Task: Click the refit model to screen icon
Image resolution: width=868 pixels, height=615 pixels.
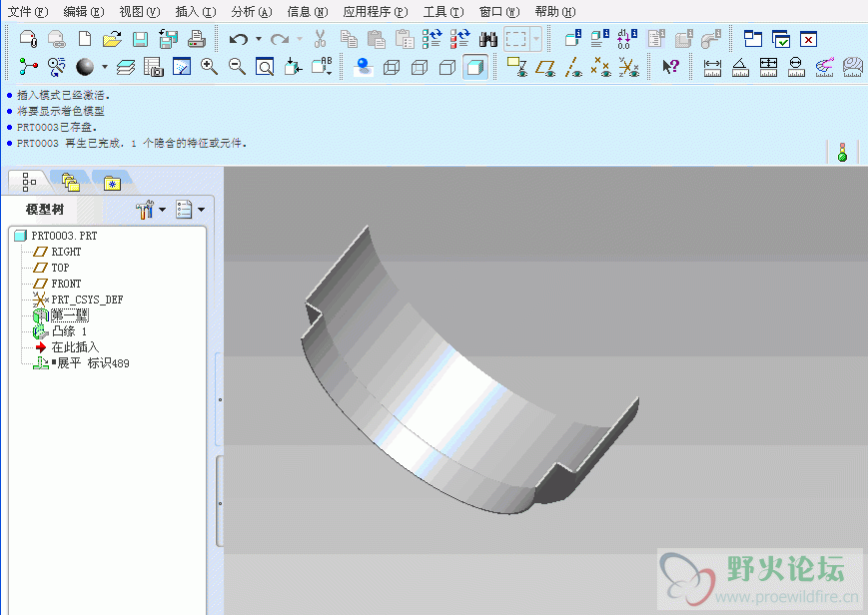Action: [265, 67]
